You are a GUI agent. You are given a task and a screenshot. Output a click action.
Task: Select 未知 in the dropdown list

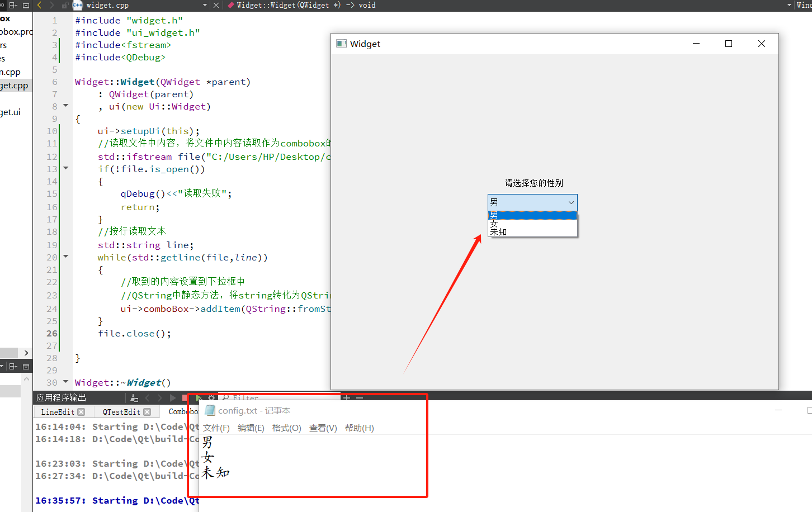coord(532,232)
